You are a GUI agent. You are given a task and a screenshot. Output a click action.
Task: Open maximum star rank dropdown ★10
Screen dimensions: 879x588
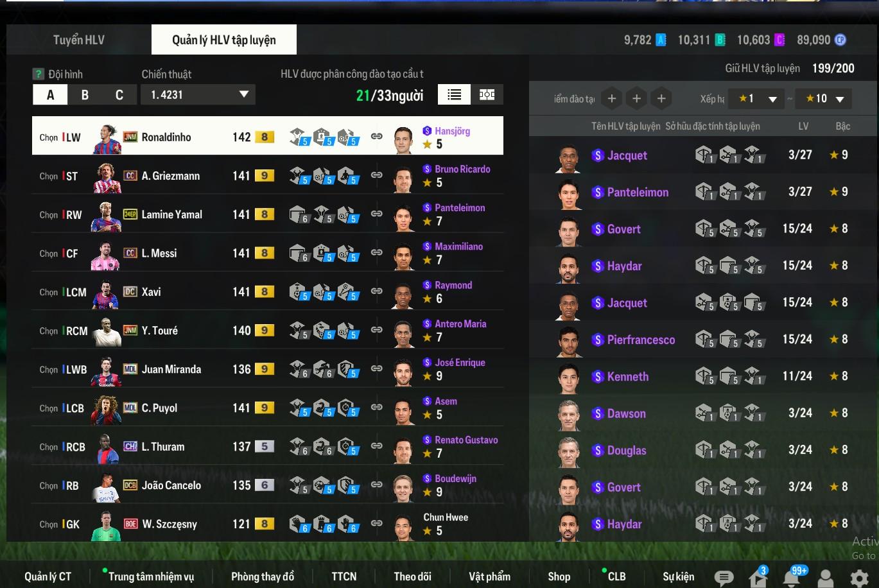click(x=824, y=99)
